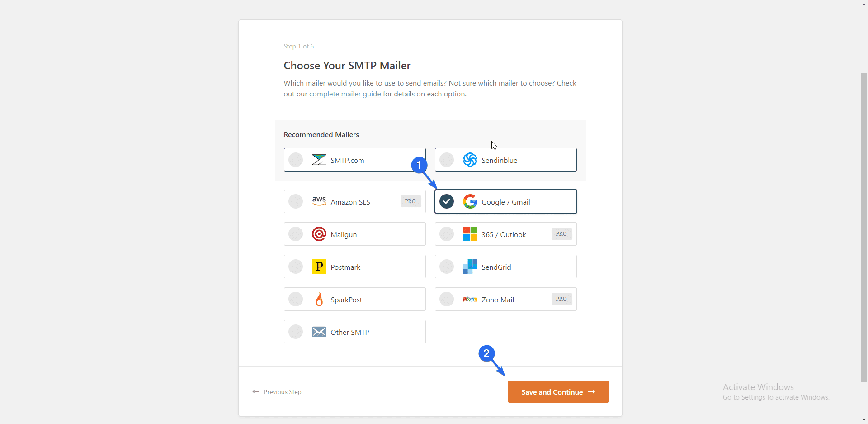Click the Sendinblue mailer label
868x424 pixels.
point(499,160)
